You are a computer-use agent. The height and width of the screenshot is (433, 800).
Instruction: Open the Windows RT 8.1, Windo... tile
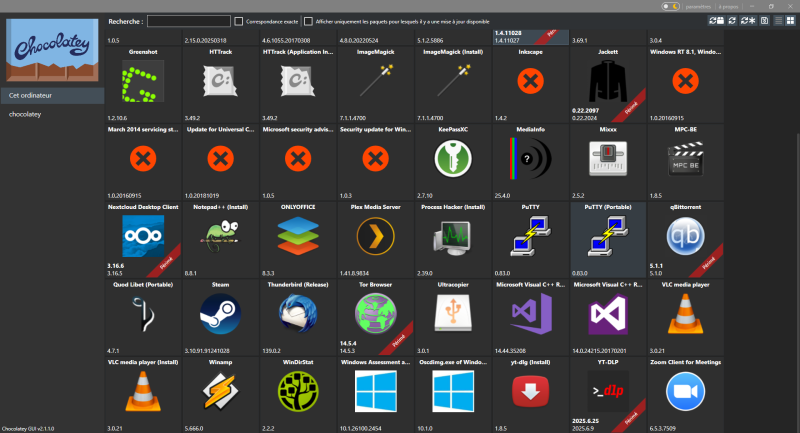point(685,85)
